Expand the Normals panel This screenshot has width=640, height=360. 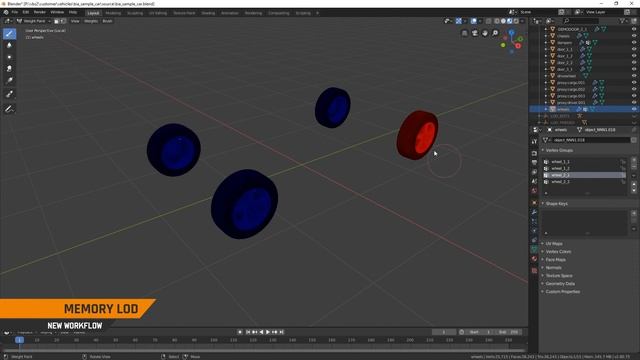(552, 267)
